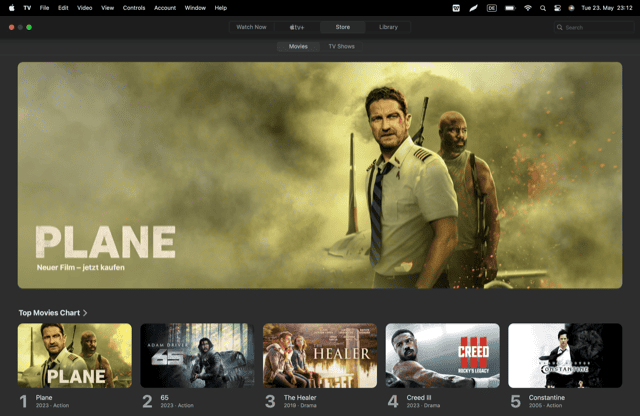Image resolution: width=640 pixels, height=416 pixels.
Task: Open Control Center in menu bar
Action: click(557, 7)
